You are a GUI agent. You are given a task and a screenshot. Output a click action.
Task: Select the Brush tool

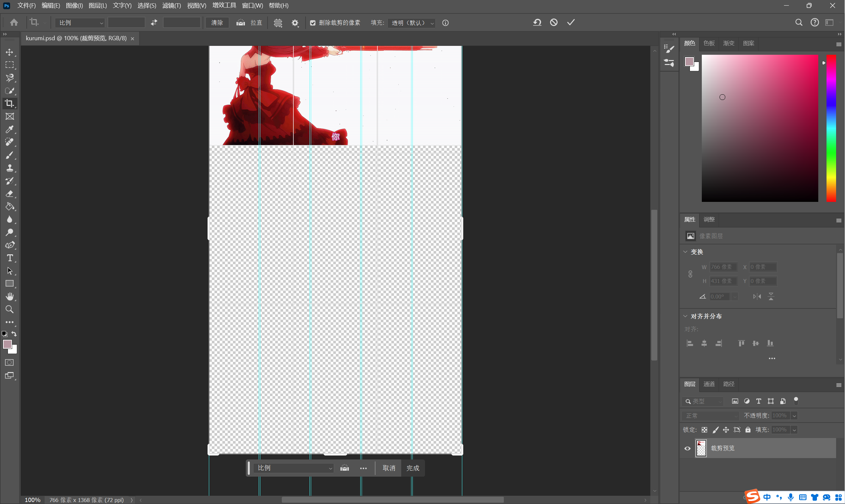[x=10, y=155]
